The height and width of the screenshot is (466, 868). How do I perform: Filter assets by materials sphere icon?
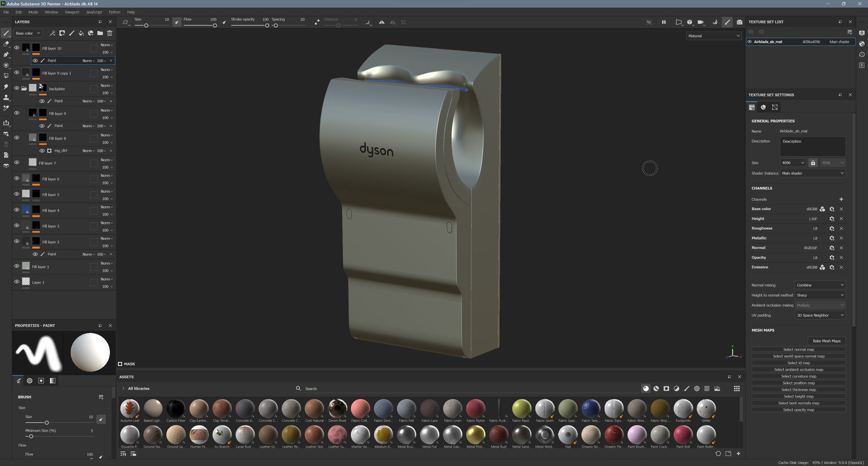pos(646,388)
